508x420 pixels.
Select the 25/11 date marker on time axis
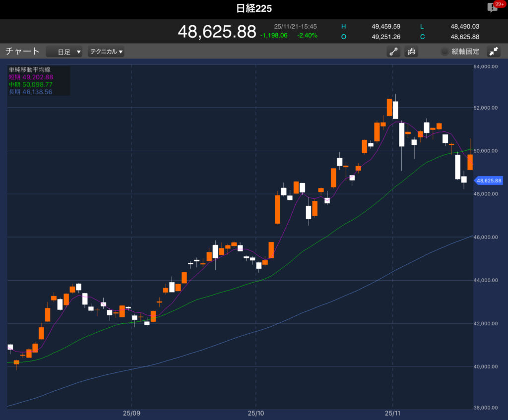[392, 413]
